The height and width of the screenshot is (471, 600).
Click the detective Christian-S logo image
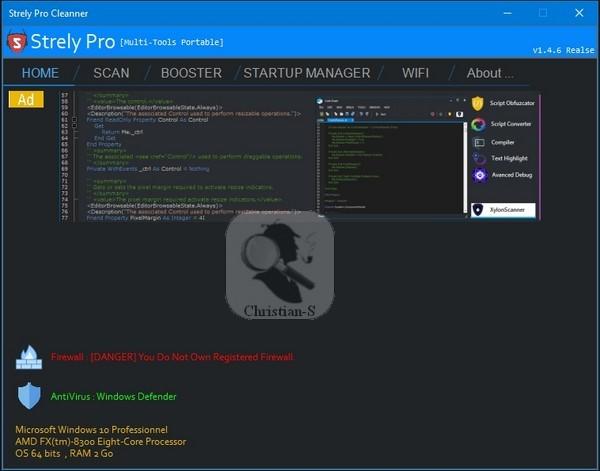tap(280, 266)
